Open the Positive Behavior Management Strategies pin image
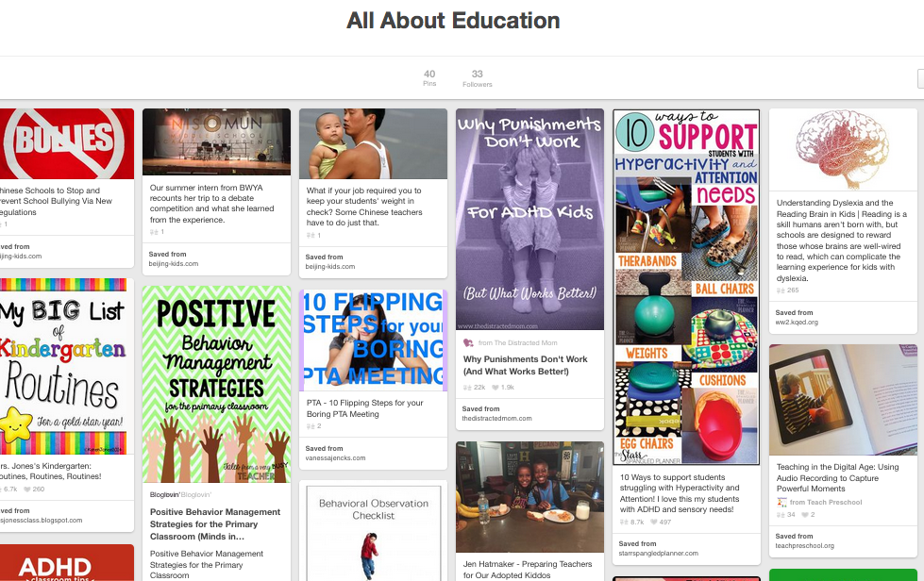This screenshot has height=581, width=924. coord(216,385)
